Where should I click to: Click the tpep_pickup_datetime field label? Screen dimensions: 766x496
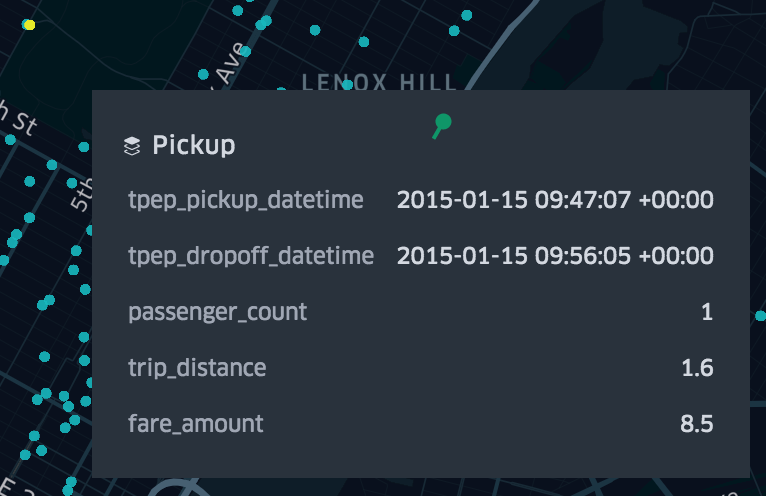tap(245, 200)
